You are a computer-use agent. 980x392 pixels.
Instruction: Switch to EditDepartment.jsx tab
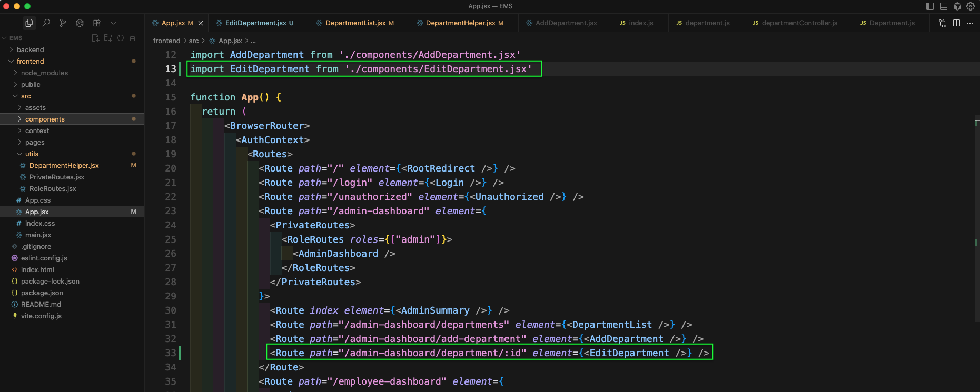[x=255, y=23]
